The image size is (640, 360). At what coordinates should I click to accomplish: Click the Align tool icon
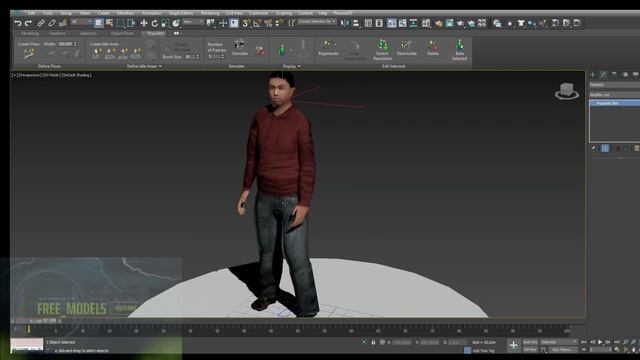[356, 23]
